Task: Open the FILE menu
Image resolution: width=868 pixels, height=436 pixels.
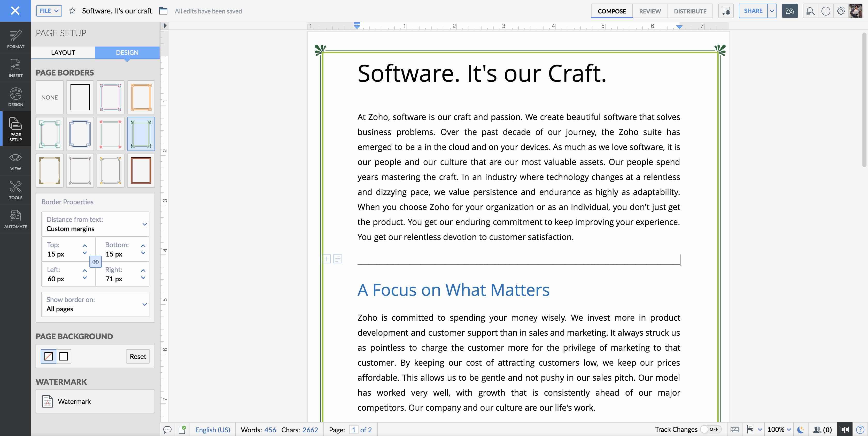Action: 48,10
